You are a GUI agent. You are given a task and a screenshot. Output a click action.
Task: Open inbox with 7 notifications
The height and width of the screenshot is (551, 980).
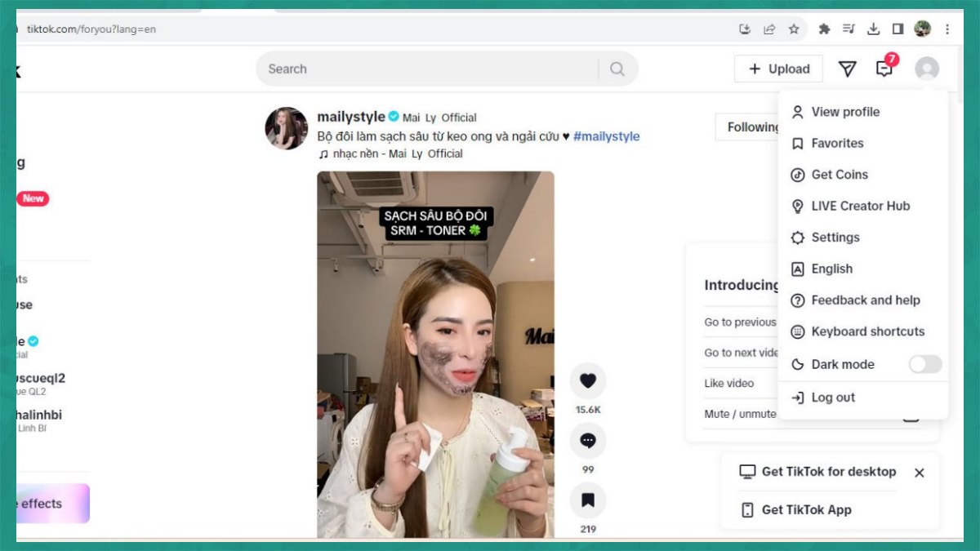[x=884, y=69]
